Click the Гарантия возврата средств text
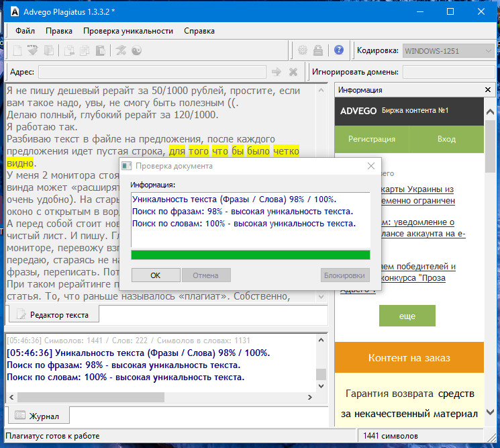Viewport: 500px width, 448px height. pos(410,394)
